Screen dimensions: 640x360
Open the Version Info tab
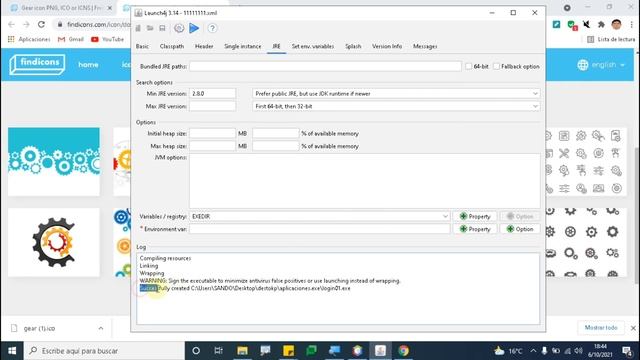coord(387,47)
